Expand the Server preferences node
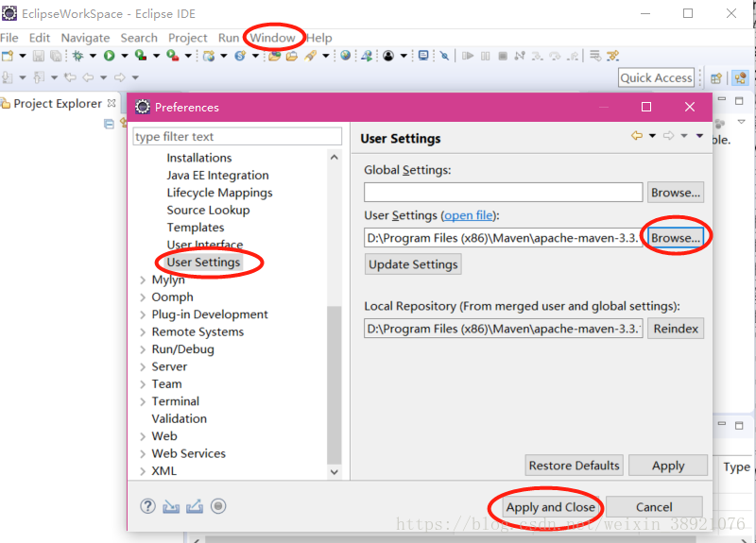This screenshot has height=543, width=756. pyautogui.click(x=143, y=366)
